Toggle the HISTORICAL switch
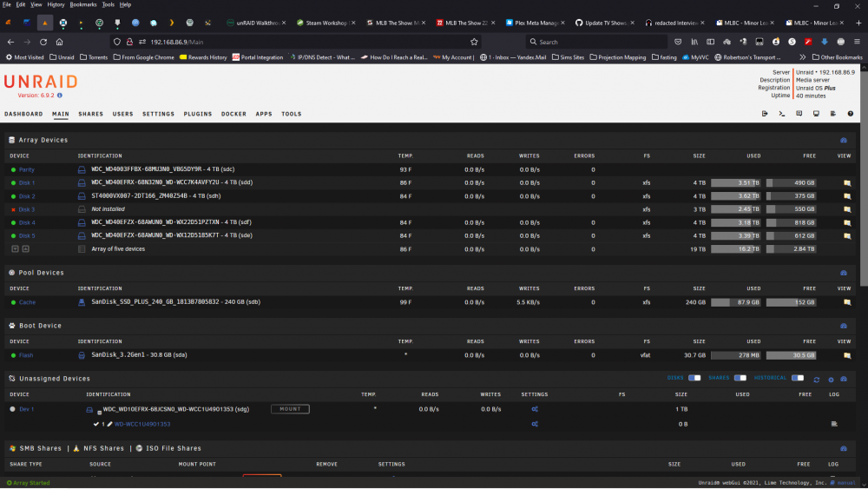This screenshot has width=868, height=489. pyautogui.click(x=797, y=378)
